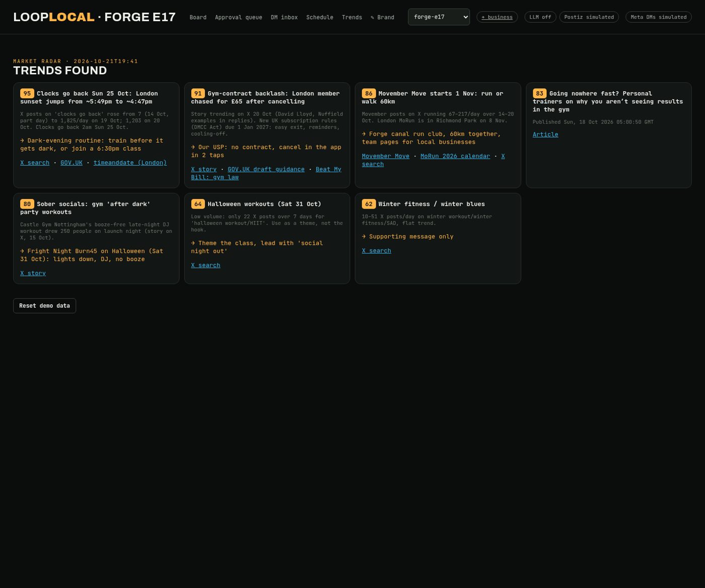
Task: Switch to the Schedule page
Action: point(320,17)
